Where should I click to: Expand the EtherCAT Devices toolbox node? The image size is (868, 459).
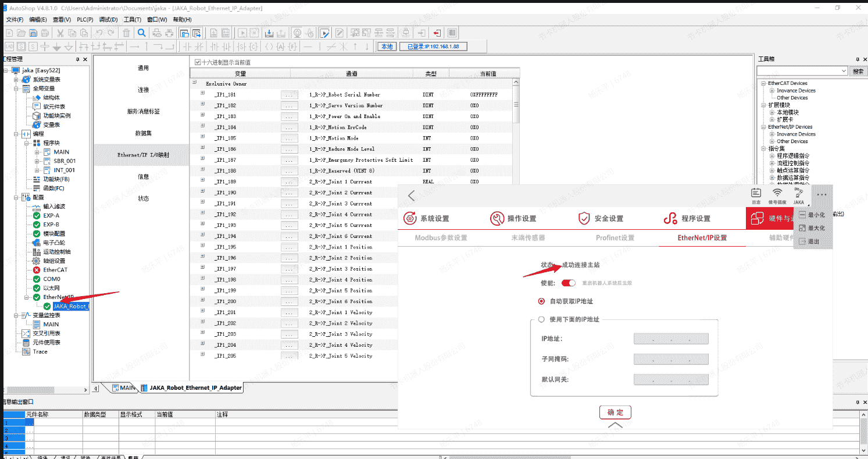[763, 83]
